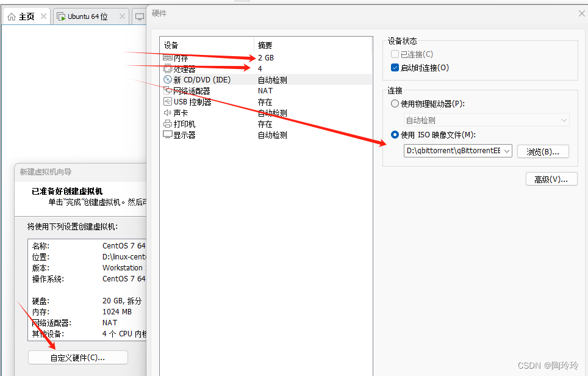Select 使用物理驱动器(P) radio option

pos(395,104)
